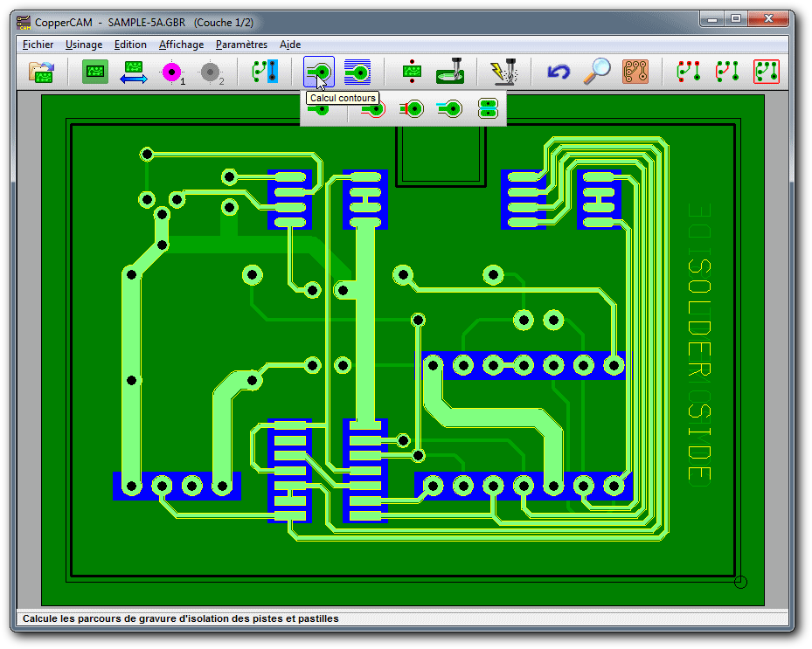Screen dimensions: 812x649
Task: Click the Calcul contours toolbar icon
Action: 318,72
